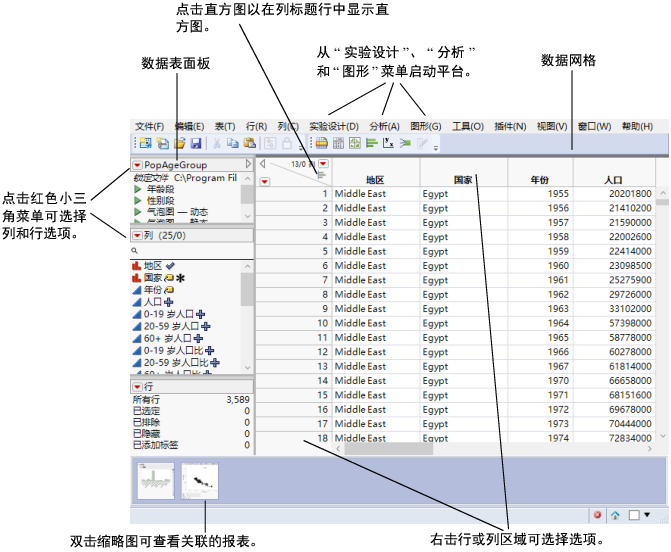Click the four-panel matrix toolbar icon
Image resolution: width=671 pixels, height=552 pixels.
355,143
